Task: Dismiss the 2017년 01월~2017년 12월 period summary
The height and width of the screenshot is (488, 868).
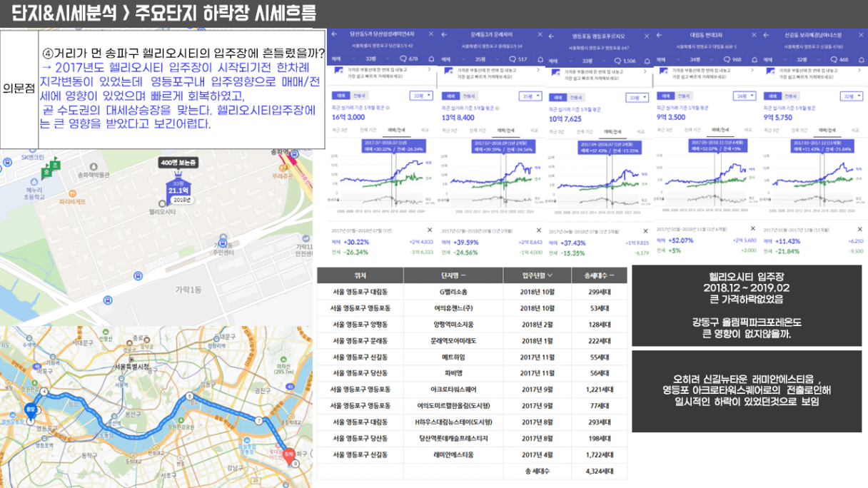Action: (860, 230)
